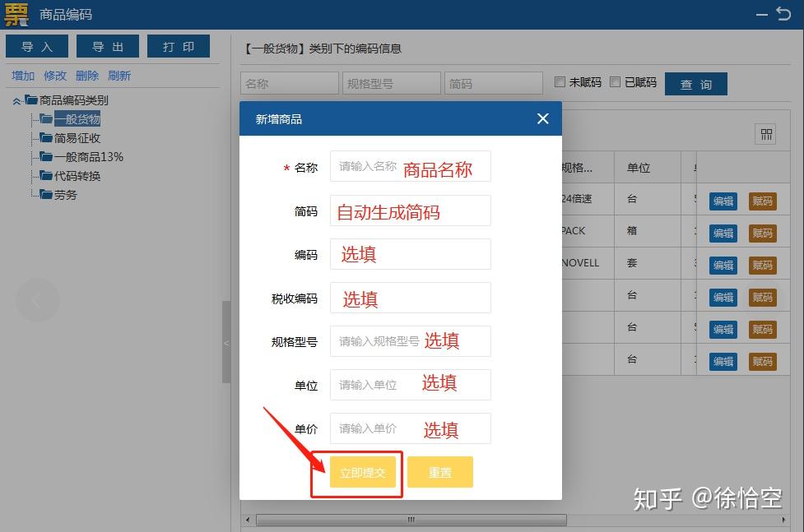Open the column layout grid icon above the table
This screenshot has width=804, height=532.
[765, 133]
